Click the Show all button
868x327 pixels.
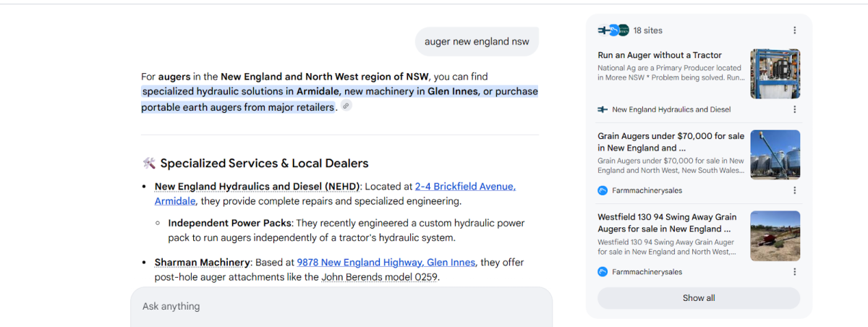[698, 298]
